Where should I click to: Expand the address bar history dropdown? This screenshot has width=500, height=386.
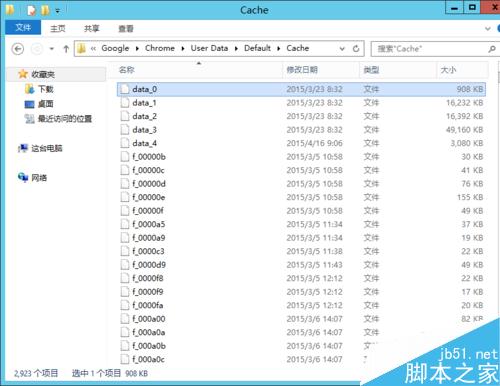coord(342,49)
